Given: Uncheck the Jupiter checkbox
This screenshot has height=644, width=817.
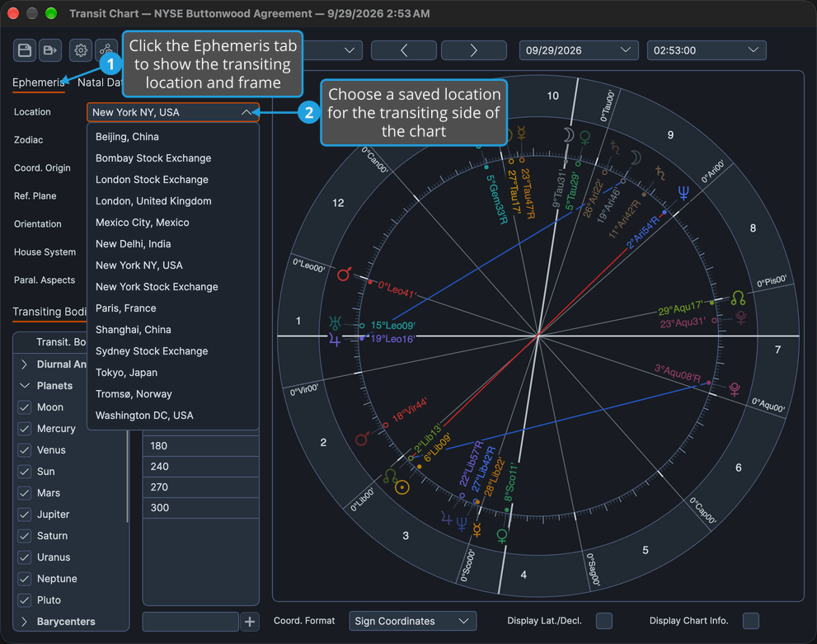Looking at the screenshot, I should 25,515.
